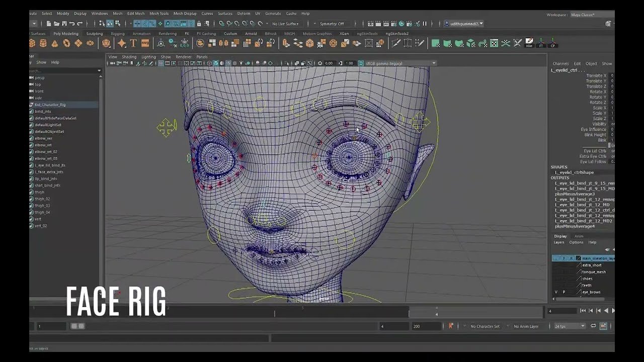644x362 pixels.
Task: Toggle the V visibility box on main_skeleton_layer
Action: pyautogui.click(x=556, y=257)
